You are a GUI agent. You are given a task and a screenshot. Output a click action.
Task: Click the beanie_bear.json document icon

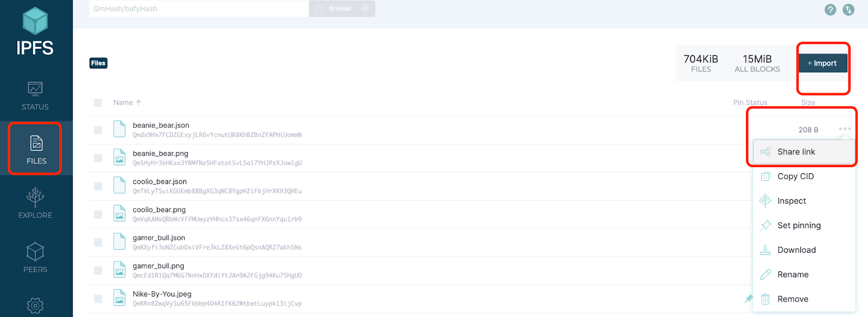119,129
